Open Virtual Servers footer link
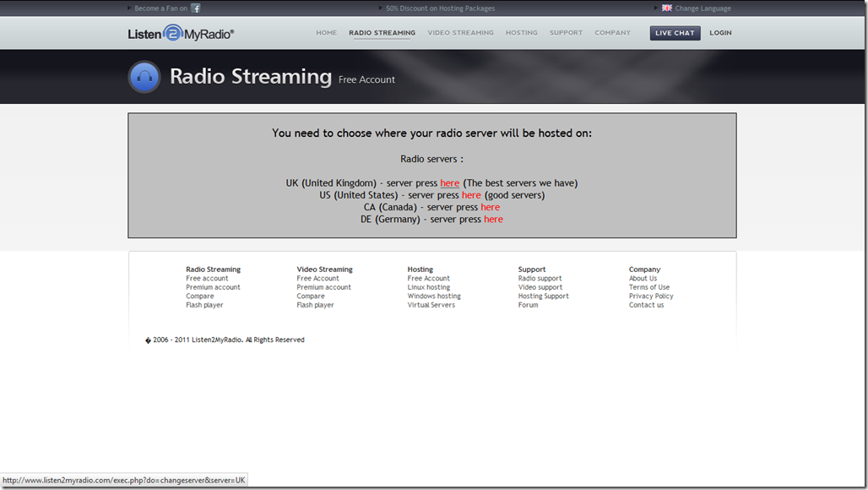The width and height of the screenshot is (868, 490). (x=431, y=305)
